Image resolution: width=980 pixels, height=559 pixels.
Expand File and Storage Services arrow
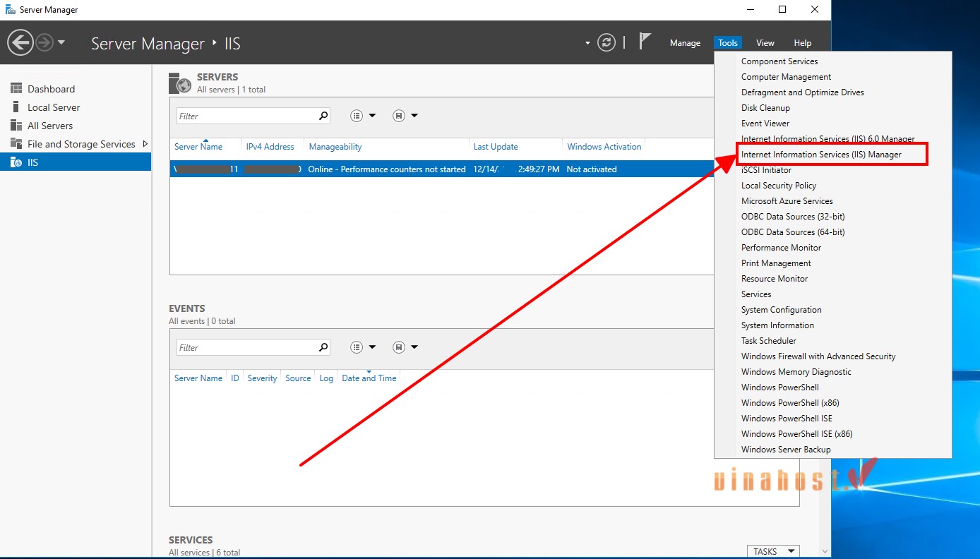tap(145, 144)
